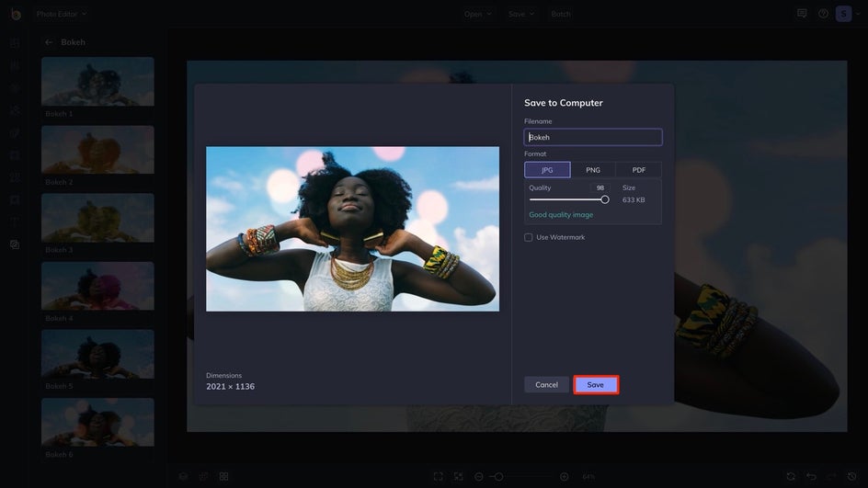The height and width of the screenshot is (488, 868).
Task: Select the Bokeh 5 effect thumbnail
Action: [97, 354]
